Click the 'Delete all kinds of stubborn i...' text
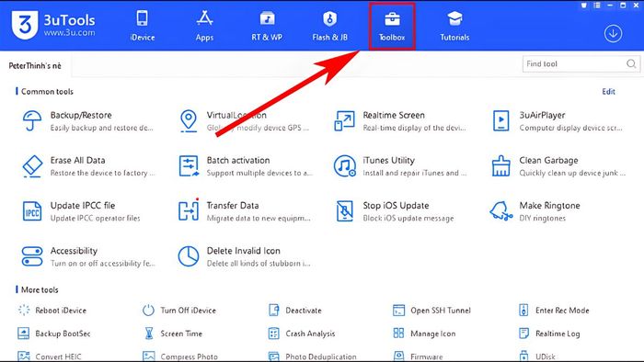644x362 pixels. 259,263
